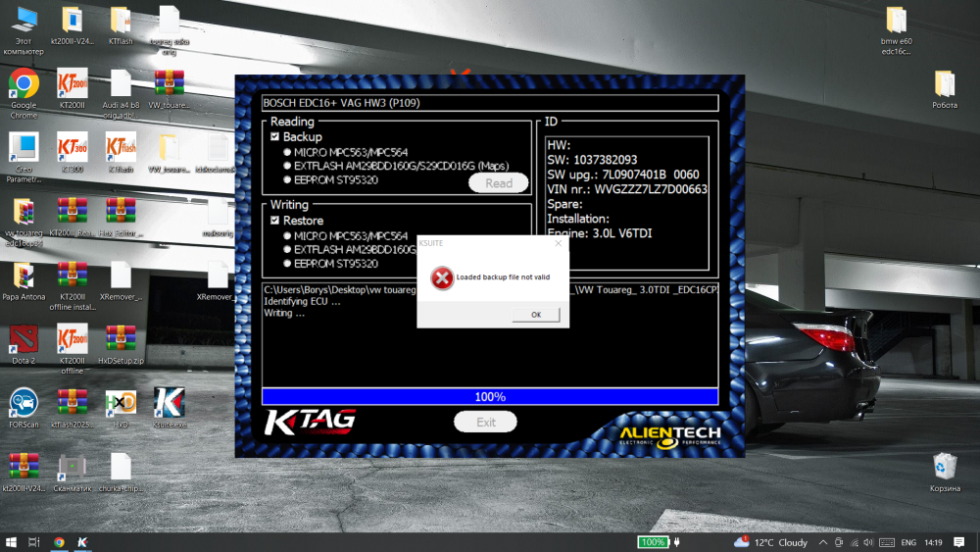Open the ktflash2025 RAR archive

(72, 408)
